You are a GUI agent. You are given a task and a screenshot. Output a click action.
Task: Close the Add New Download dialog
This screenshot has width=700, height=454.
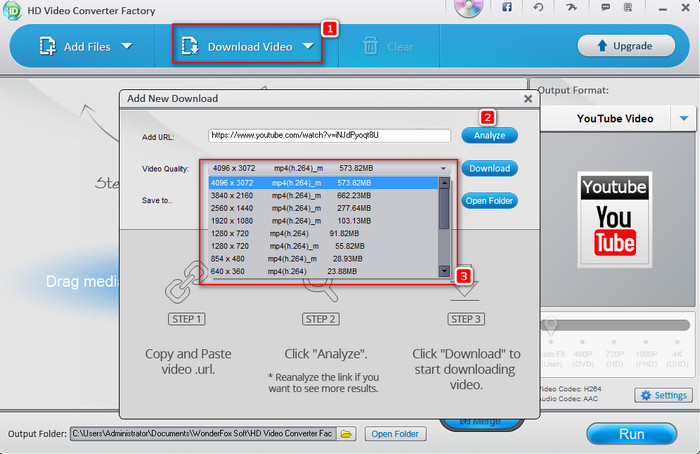click(528, 99)
